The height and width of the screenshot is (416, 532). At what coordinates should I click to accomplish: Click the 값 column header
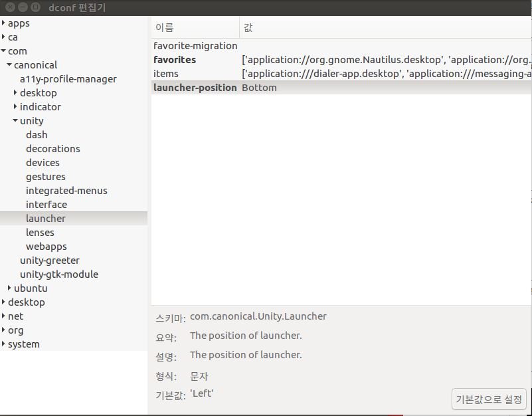pyautogui.click(x=249, y=27)
